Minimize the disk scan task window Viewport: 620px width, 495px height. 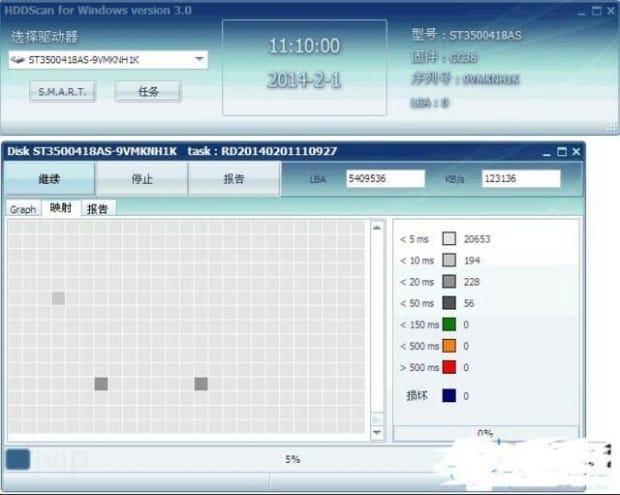tap(546, 151)
